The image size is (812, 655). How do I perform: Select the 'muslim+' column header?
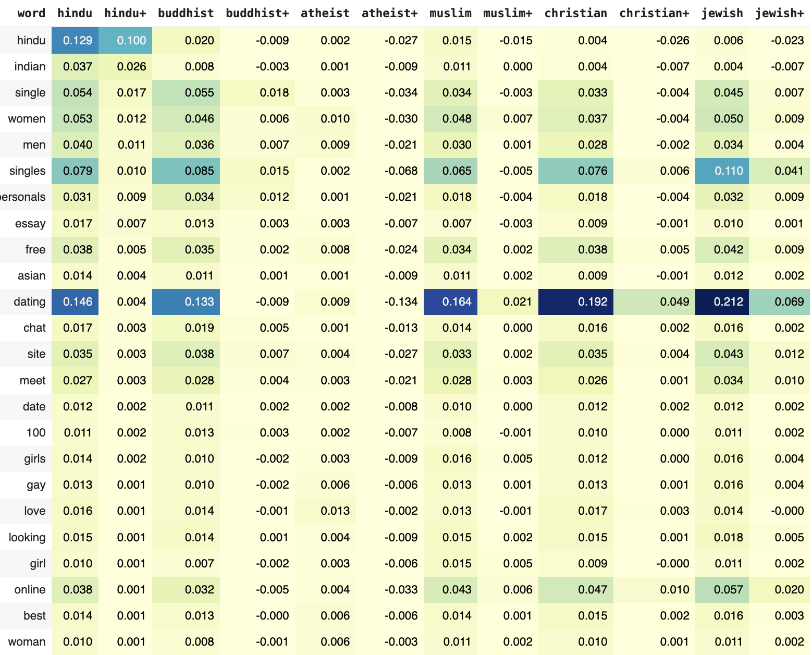pos(508,13)
